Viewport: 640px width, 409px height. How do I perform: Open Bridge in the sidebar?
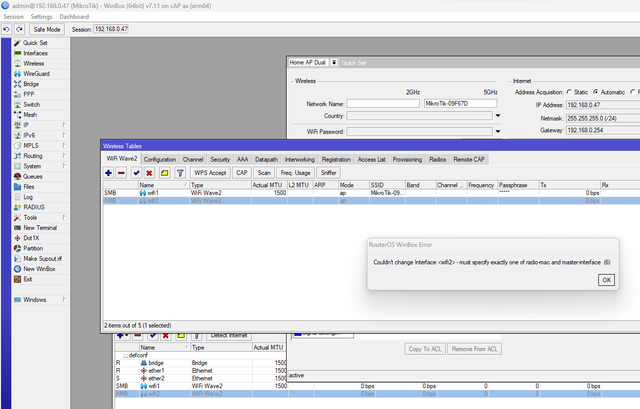[31, 84]
